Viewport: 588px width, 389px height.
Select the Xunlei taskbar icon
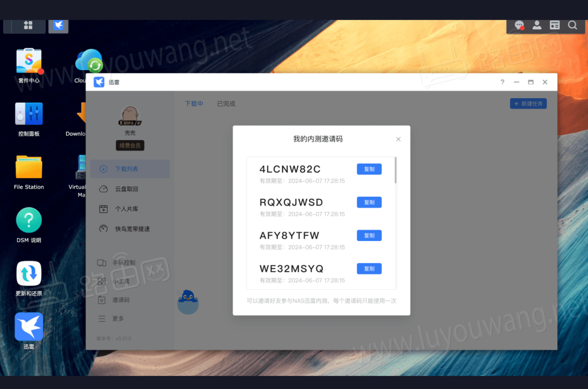pos(58,26)
